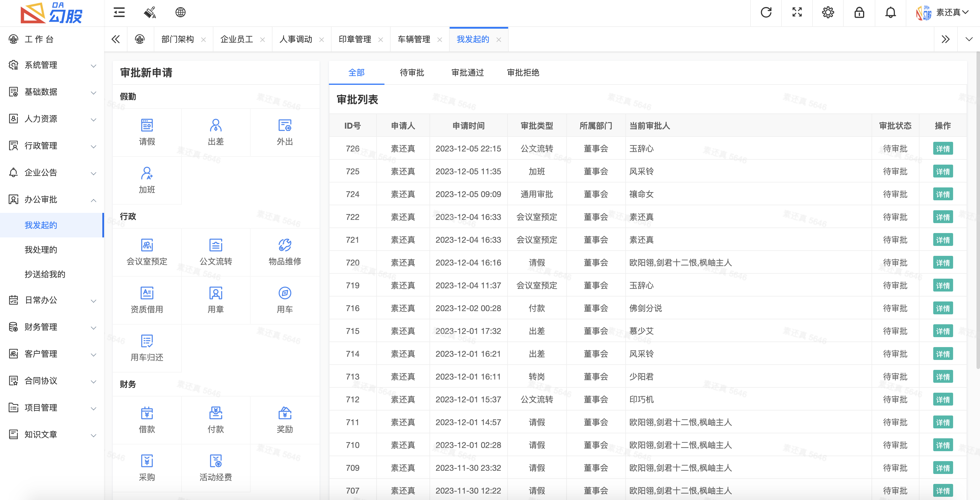The image size is (980, 500).
Task: Click 佛剑分说 approver in row 716
Action: coord(646,308)
